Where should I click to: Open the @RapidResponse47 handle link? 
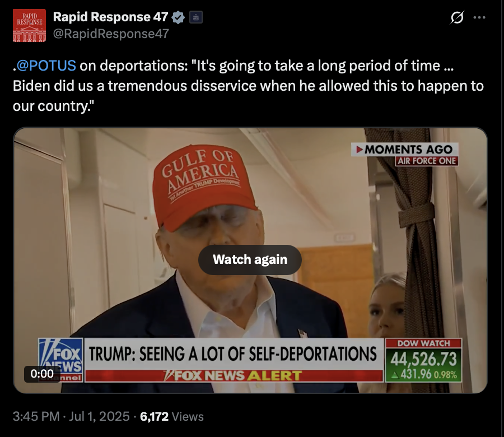tap(111, 34)
